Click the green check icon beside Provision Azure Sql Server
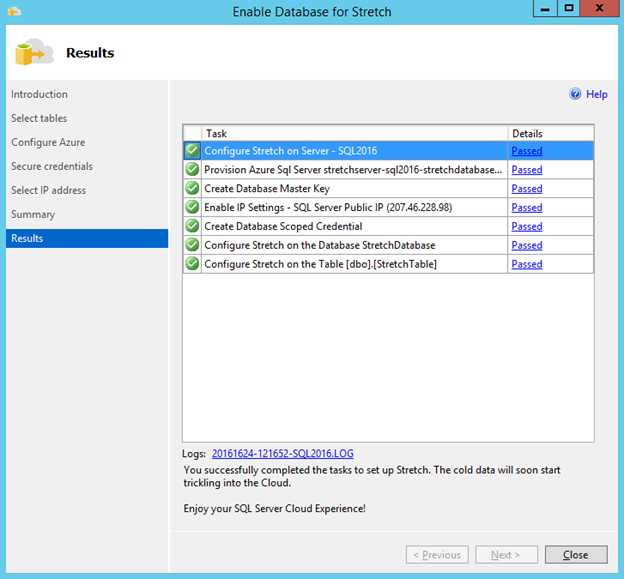 (x=192, y=170)
